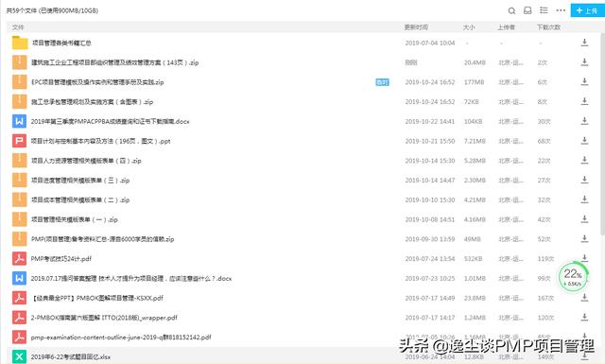Switch view with the list layout icon
Viewport: 605px width, 364px height.
pyautogui.click(x=544, y=10)
